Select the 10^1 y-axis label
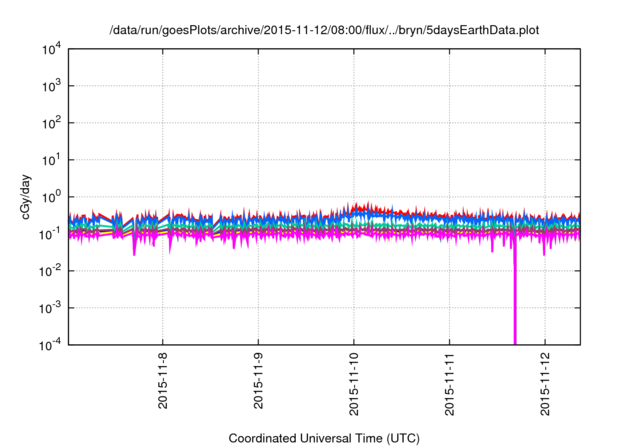This screenshot has height=448, width=640. (52, 160)
